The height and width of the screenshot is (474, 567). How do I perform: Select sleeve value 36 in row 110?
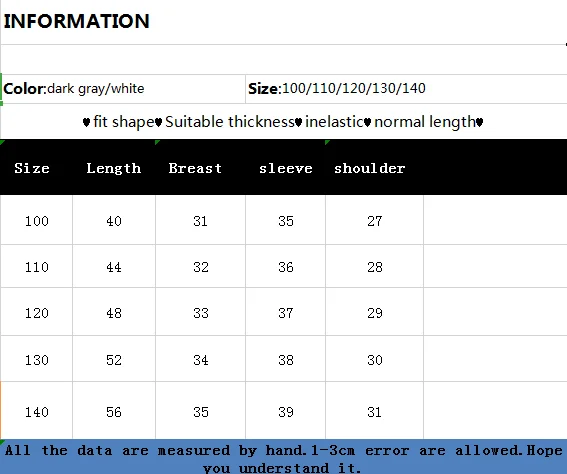pos(286,267)
